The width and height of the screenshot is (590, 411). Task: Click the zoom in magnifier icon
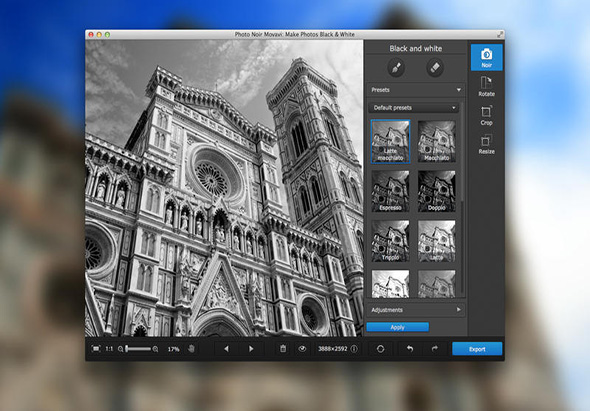point(155,349)
